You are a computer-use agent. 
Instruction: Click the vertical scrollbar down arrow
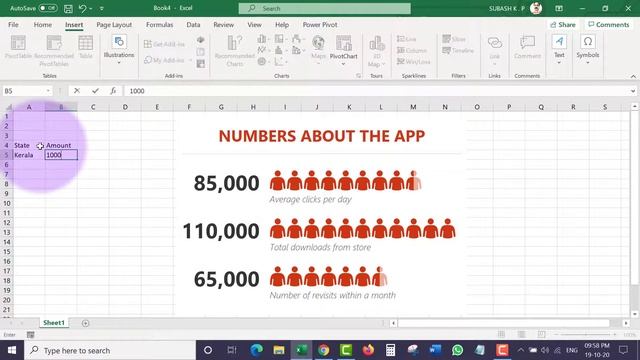pyautogui.click(x=634, y=314)
